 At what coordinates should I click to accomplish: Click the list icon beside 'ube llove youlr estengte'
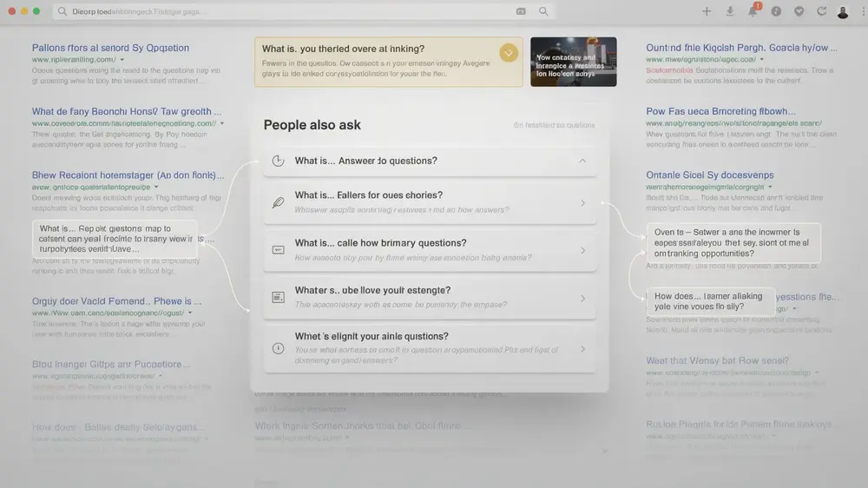(x=278, y=298)
